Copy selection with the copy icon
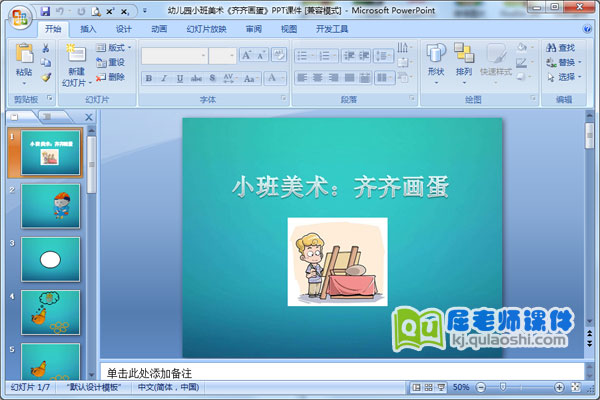The image size is (600, 400). [46, 62]
